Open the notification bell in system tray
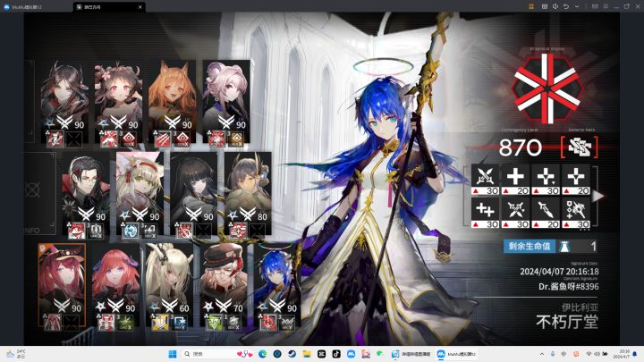The width and height of the screenshot is (644, 362). [x=635, y=354]
